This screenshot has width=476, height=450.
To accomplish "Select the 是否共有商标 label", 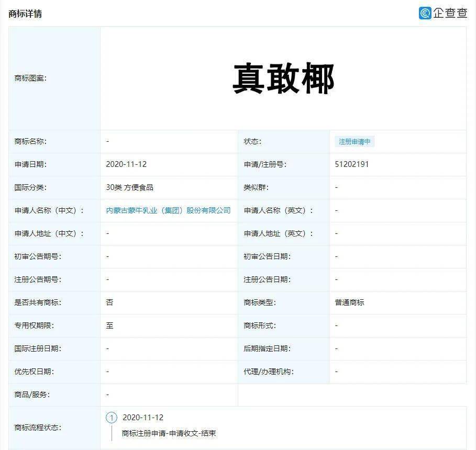I will coord(38,302).
